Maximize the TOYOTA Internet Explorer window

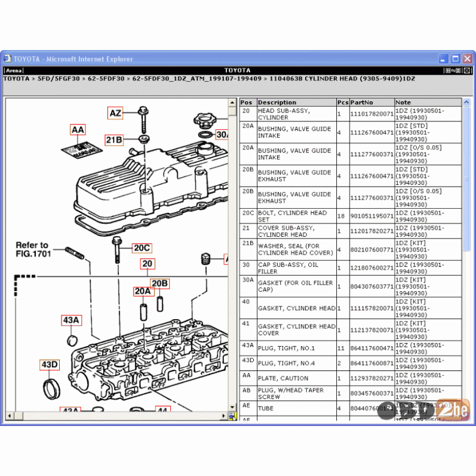[455, 59]
